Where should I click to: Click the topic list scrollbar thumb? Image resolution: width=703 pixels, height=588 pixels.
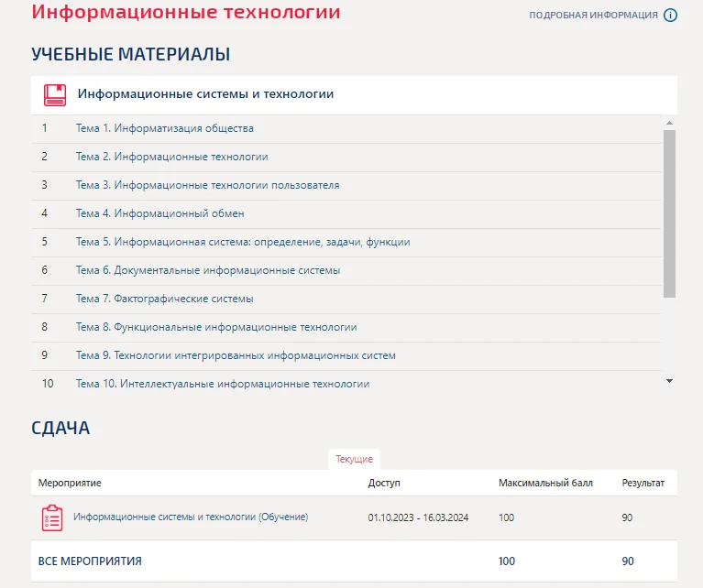click(x=669, y=213)
